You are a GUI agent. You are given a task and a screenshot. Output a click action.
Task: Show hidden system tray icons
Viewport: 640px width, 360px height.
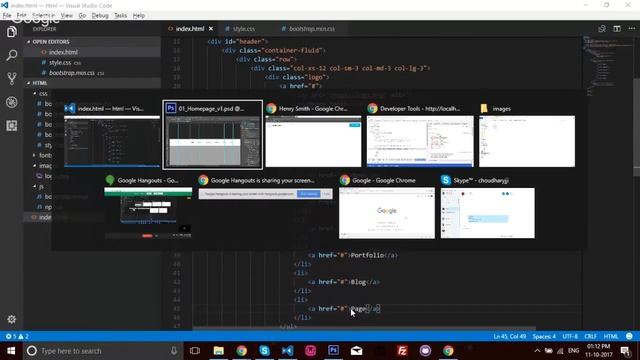point(537,351)
